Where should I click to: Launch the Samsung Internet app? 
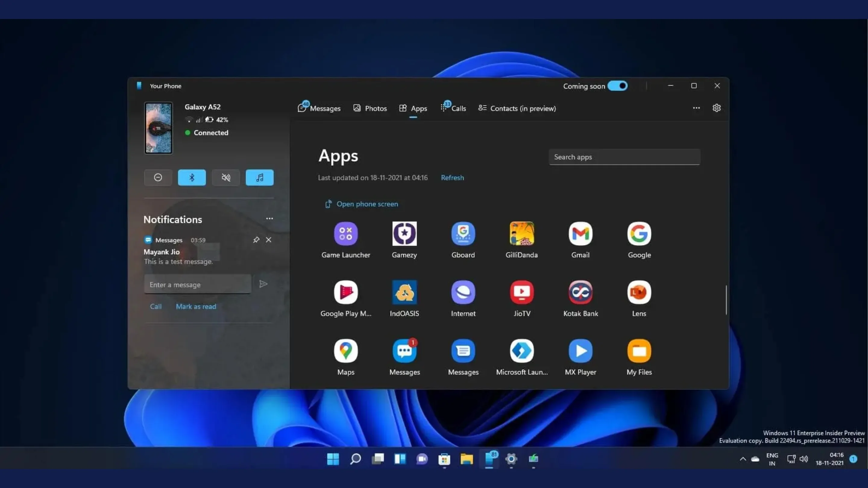pos(463,299)
